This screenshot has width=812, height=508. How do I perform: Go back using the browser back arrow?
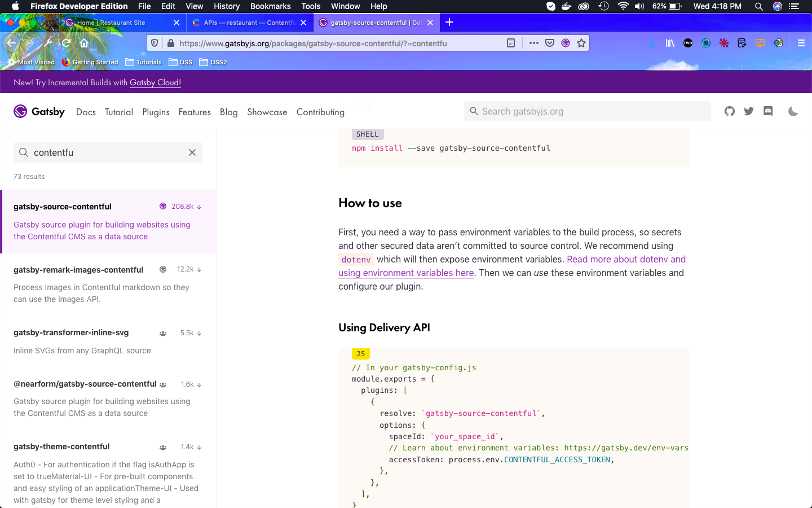click(11, 43)
